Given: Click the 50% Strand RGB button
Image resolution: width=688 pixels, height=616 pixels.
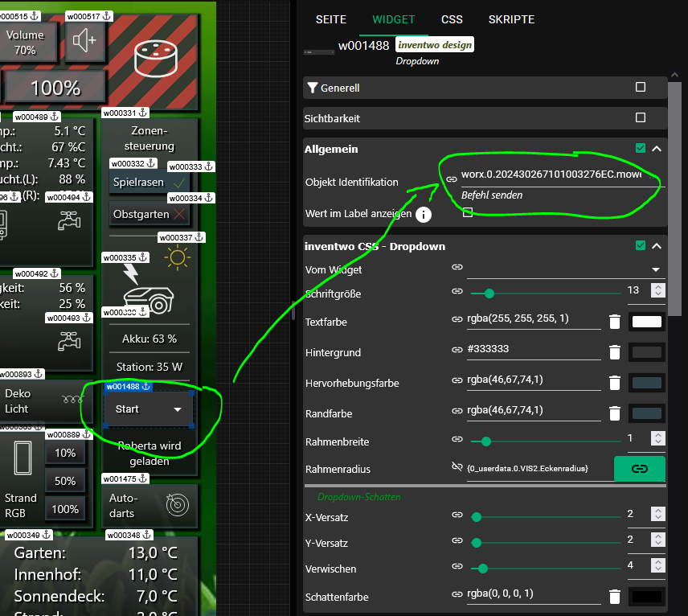Looking at the screenshot, I should [65, 481].
